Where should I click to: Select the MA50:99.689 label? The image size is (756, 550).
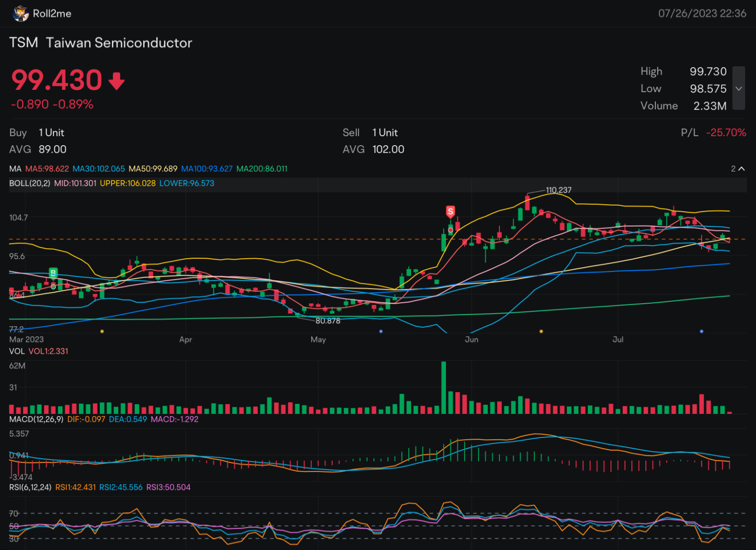(153, 169)
